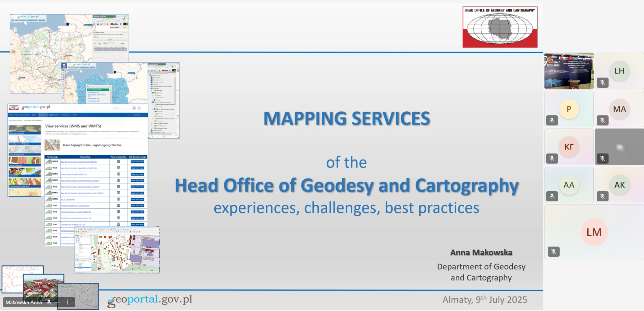Image resolution: width=644 pixels, height=311 pixels.
Task: Click the muted mic icon on MA's tile
Action: click(x=602, y=120)
